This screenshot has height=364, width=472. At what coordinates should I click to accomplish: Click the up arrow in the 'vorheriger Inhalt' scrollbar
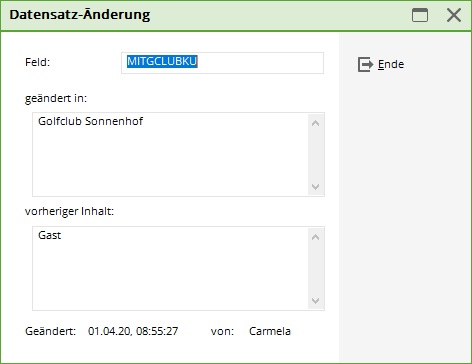click(x=315, y=237)
